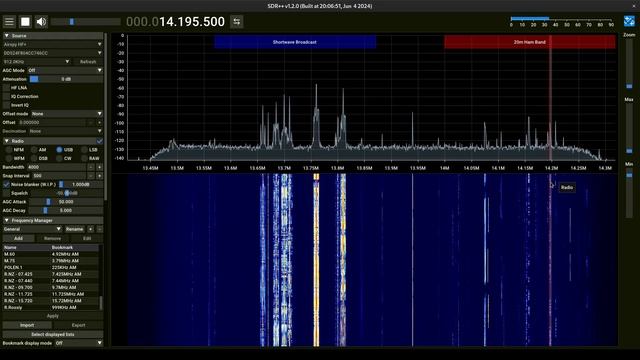The width and height of the screenshot is (640, 360).
Task: Click the Shortwave Broadcast band label
Action: click(295, 42)
